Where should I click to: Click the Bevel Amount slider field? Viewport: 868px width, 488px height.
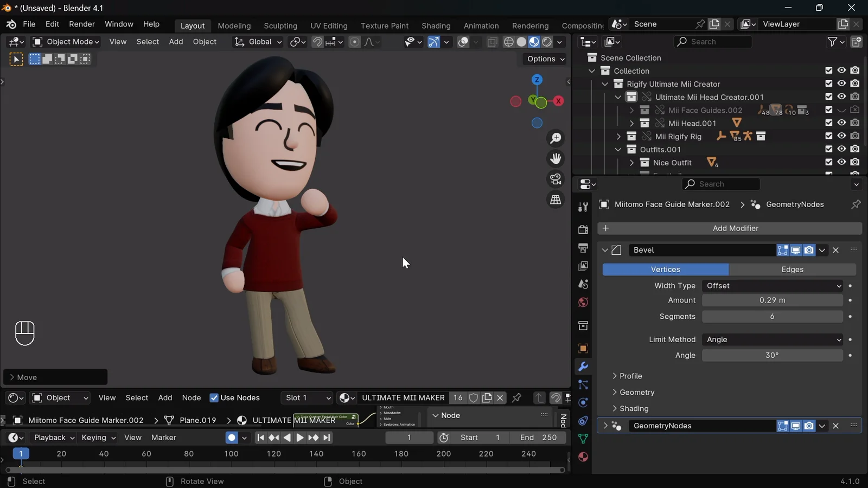773,300
